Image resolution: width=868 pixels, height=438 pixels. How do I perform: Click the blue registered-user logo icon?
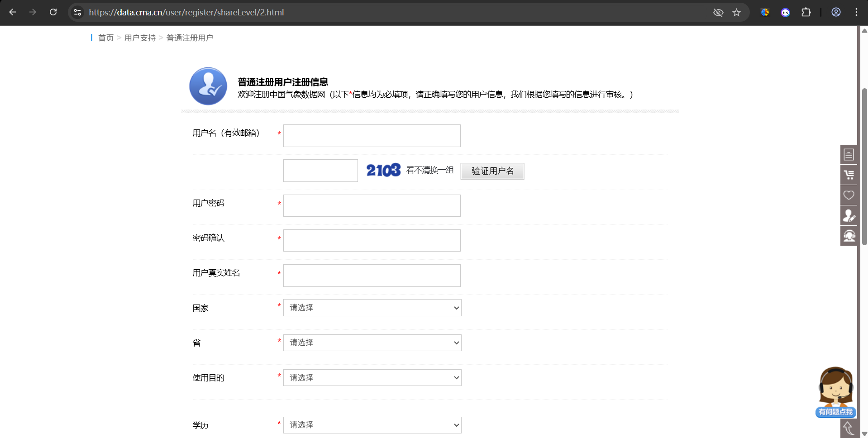(208, 86)
